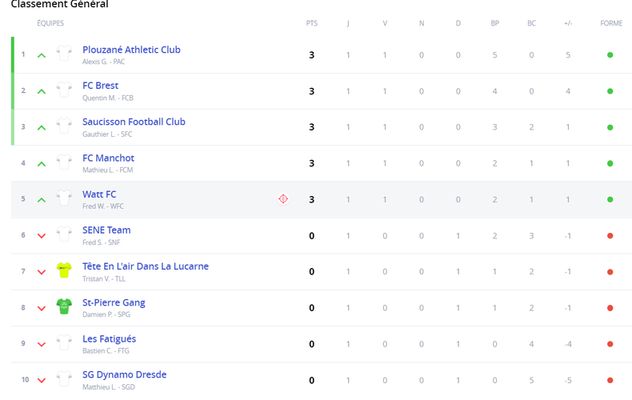The height and width of the screenshot is (400, 632).
Task: Open the Plouzané Athletic Club team page
Action: pos(131,50)
